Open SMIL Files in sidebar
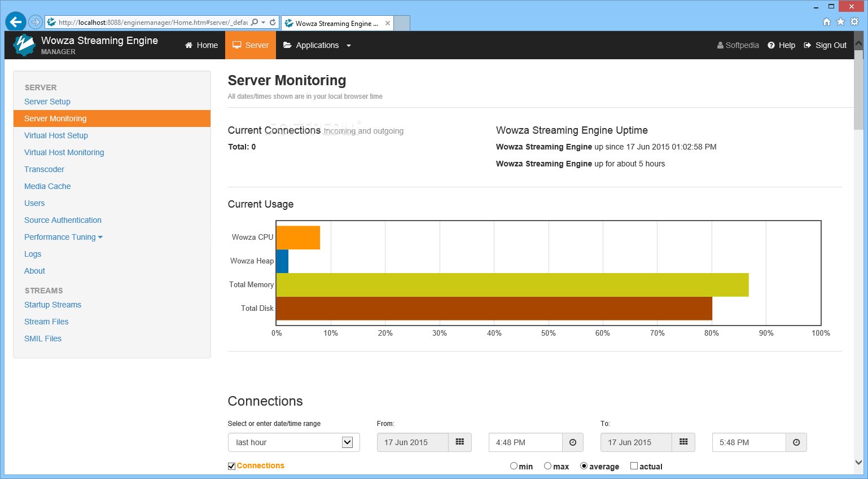The width and height of the screenshot is (868, 479). pos(43,339)
